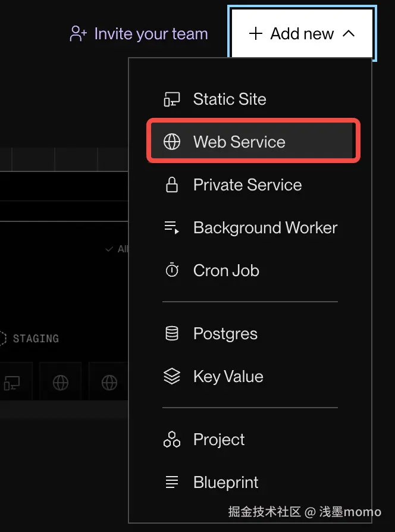
Task: Select the Static Site menu label
Action: click(x=230, y=99)
